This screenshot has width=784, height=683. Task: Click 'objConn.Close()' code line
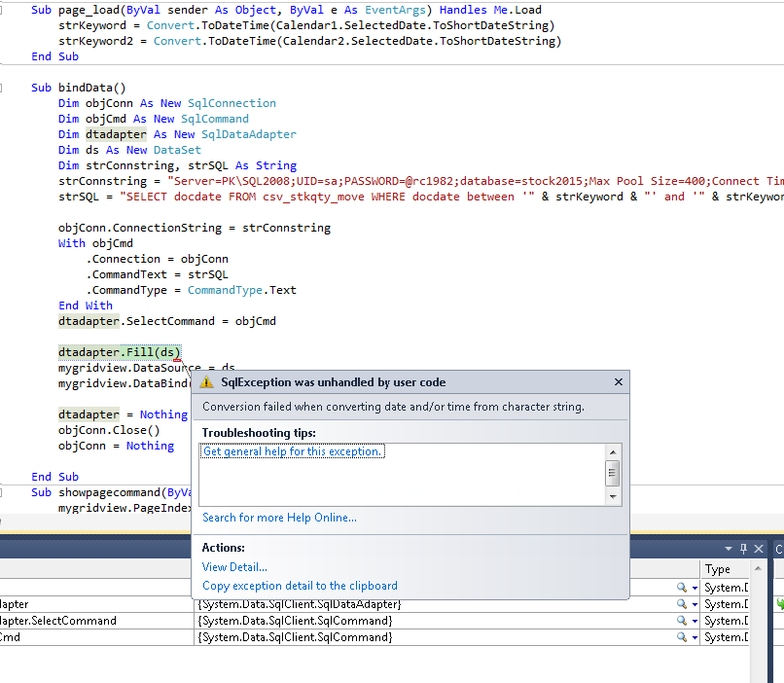(109, 430)
